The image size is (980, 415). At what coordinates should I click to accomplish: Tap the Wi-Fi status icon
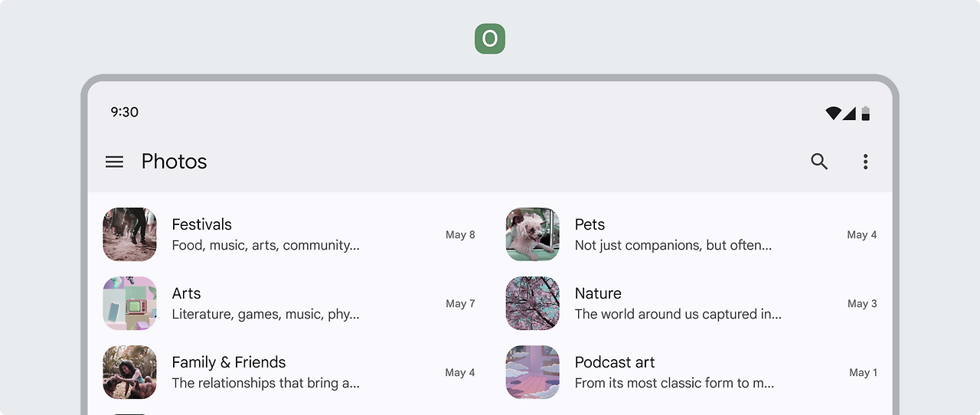[833, 113]
